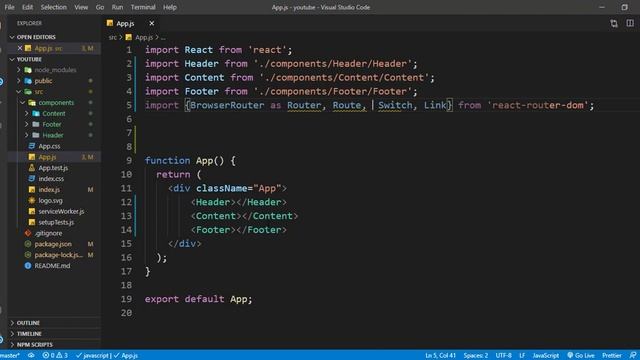640x360 pixels.
Task: Click the eye watch icon in status bar
Action: click(x=31, y=356)
